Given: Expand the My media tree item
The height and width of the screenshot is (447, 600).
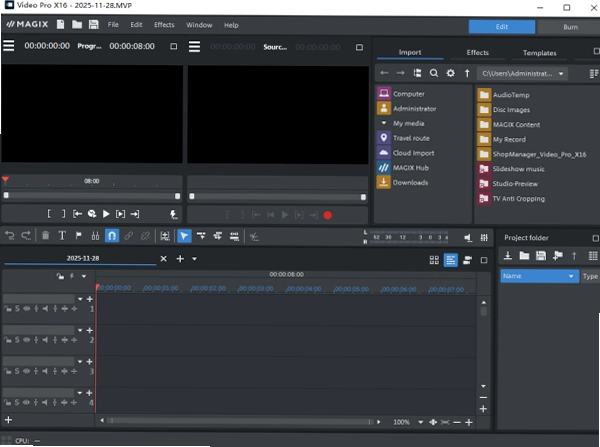Looking at the screenshot, I should (x=384, y=123).
